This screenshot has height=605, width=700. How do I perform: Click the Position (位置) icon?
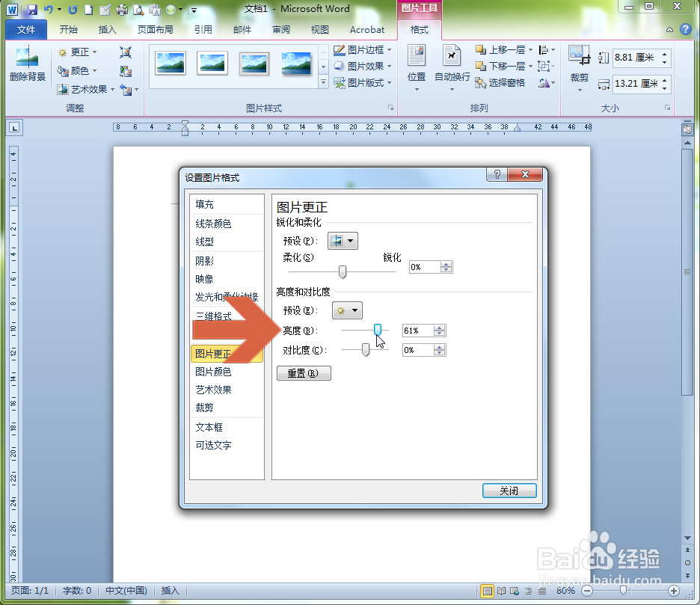click(417, 57)
